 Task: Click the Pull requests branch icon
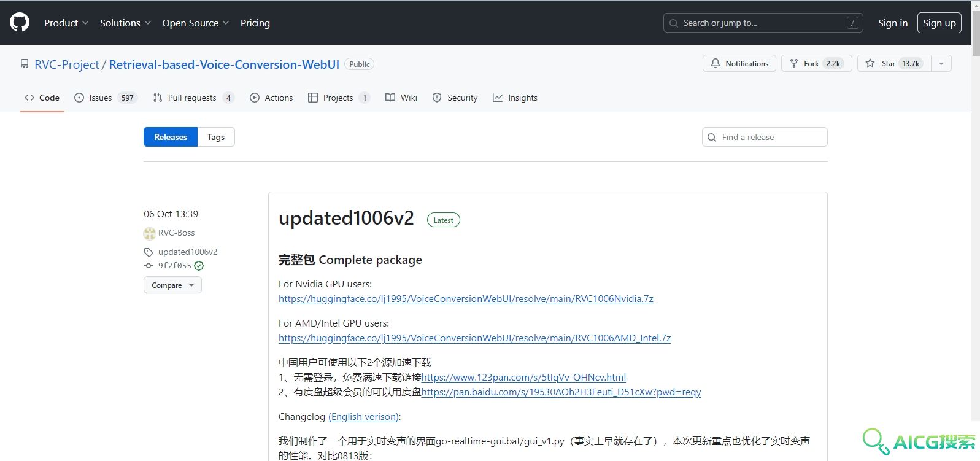(x=158, y=98)
